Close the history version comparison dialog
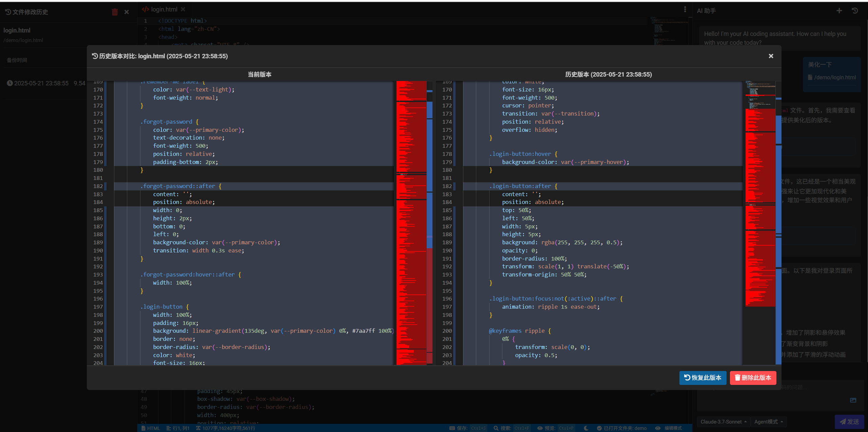The height and width of the screenshot is (432, 868). click(771, 56)
